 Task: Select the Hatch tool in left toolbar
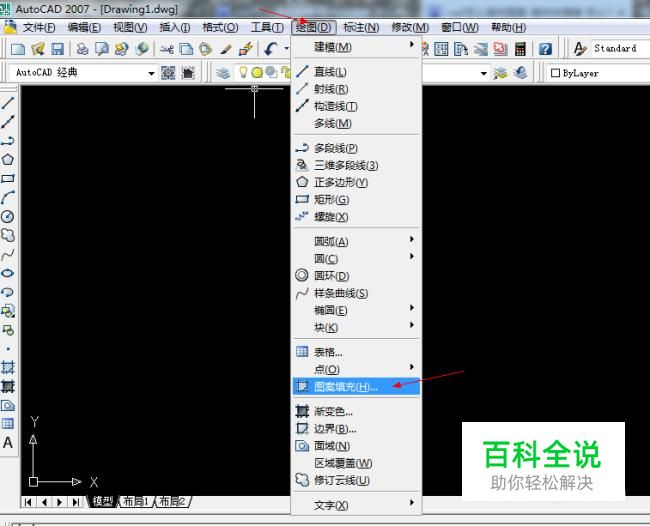[x=8, y=368]
